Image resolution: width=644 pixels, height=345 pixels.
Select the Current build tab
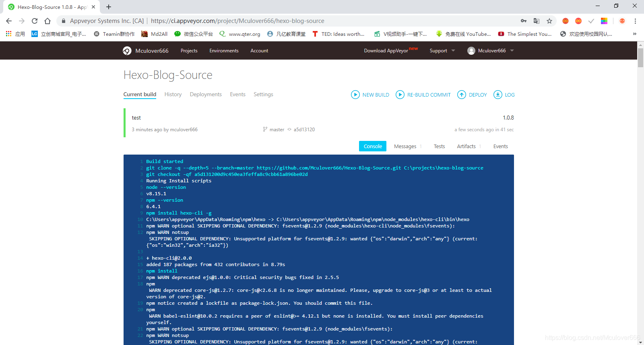[140, 94]
